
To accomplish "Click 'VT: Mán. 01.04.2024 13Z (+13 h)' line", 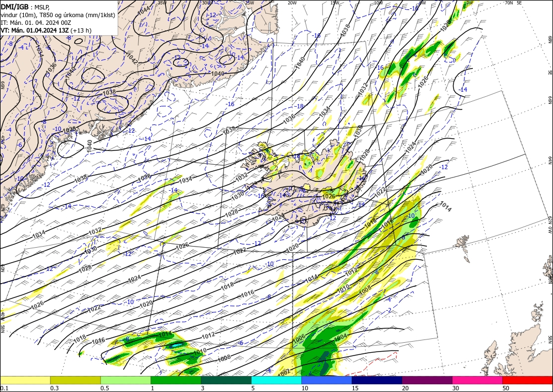I will (x=46, y=30).
